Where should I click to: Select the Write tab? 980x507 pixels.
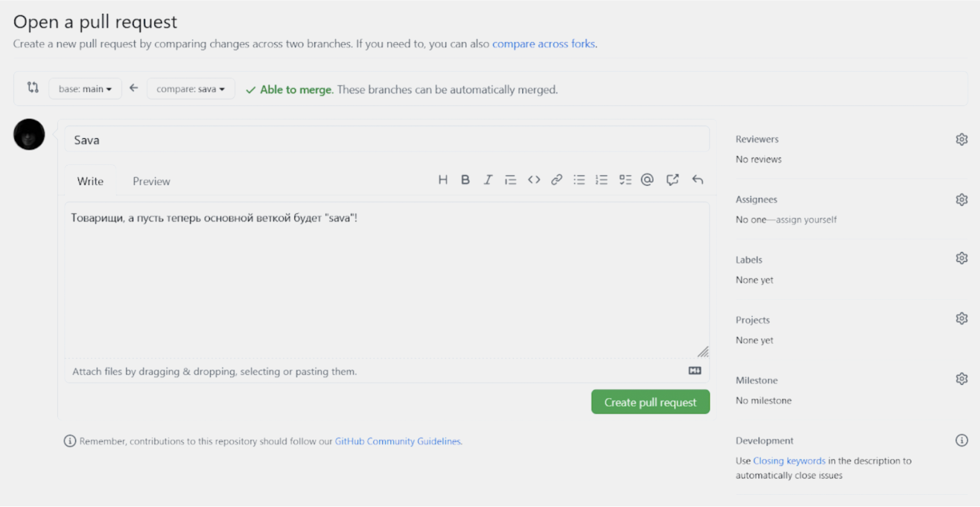(90, 182)
